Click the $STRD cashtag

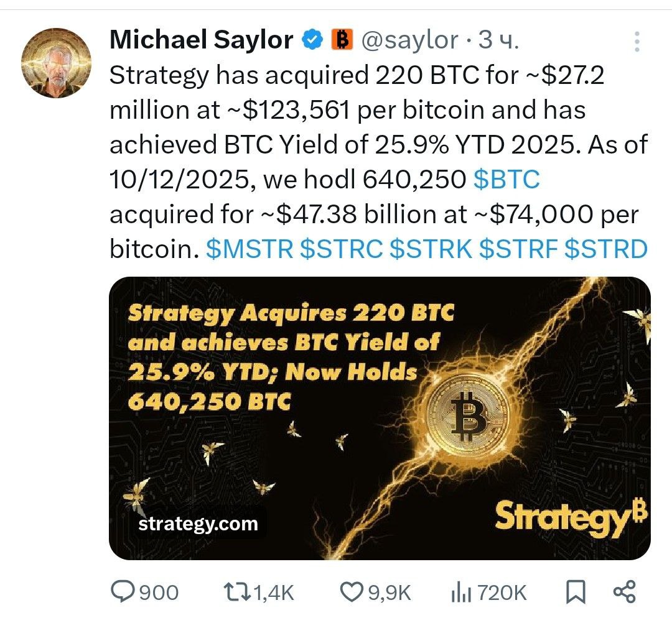click(605, 249)
